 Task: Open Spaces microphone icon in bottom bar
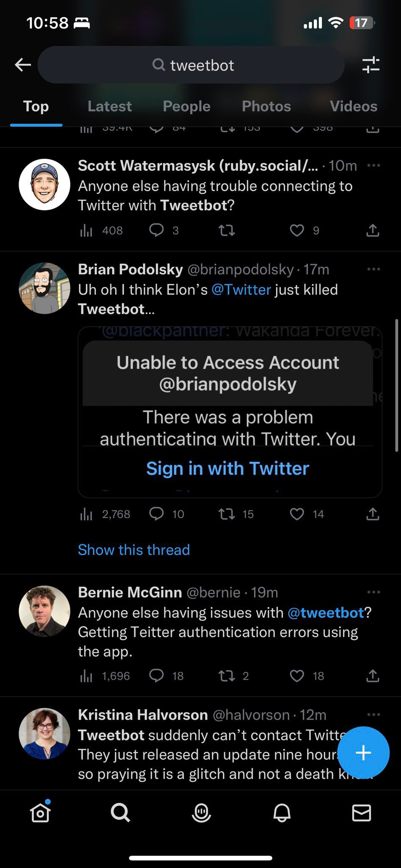click(x=201, y=813)
